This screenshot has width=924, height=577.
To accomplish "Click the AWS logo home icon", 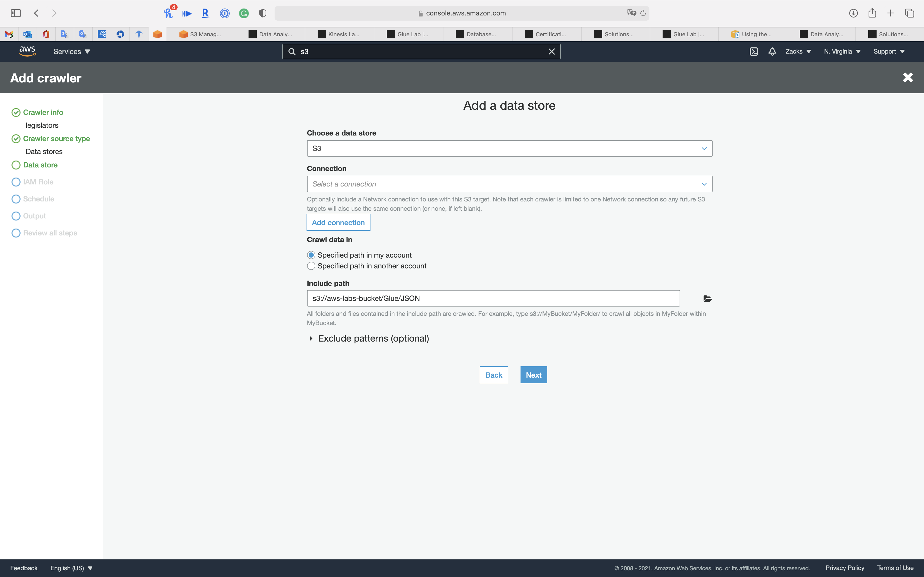I will 27,51.
